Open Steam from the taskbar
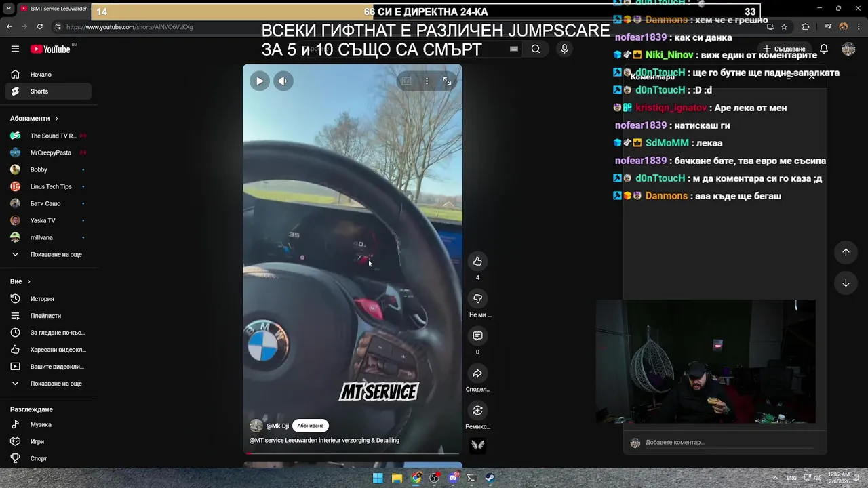The height and width of the screenshot is (488, 868). click(490, 478)
